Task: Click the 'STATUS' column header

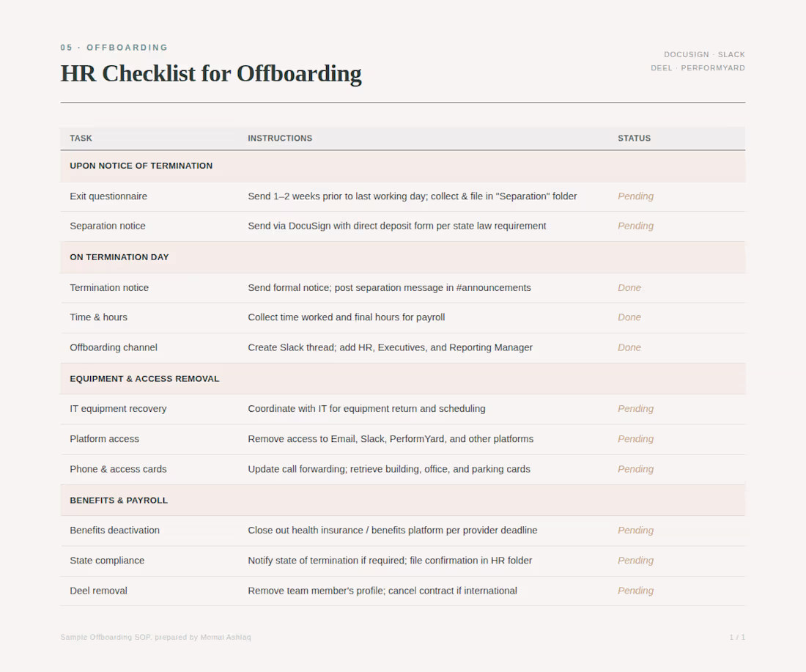Action: coord(635,139)
